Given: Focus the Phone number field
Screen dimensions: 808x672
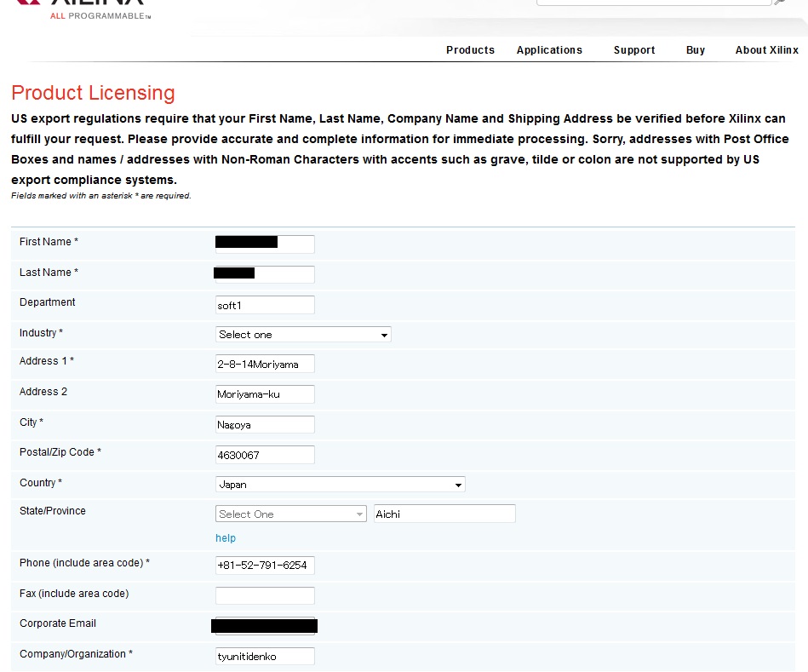Looking at the screenshot, I should 265,565.
